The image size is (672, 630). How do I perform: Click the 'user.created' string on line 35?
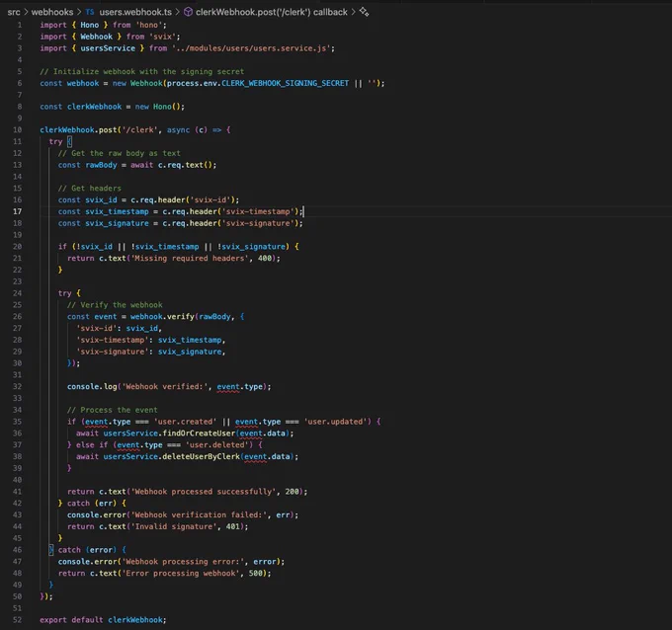[185, 422]
